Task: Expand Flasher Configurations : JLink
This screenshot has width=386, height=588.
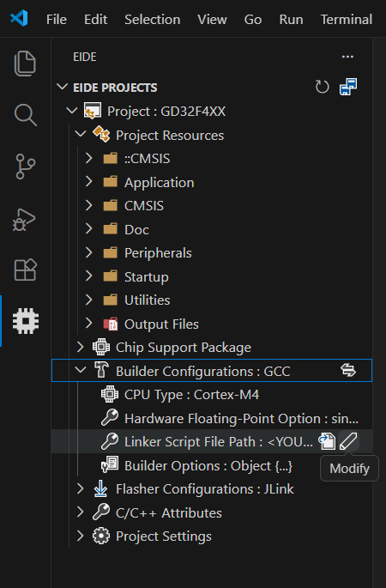Action: [x=80, y=488]
